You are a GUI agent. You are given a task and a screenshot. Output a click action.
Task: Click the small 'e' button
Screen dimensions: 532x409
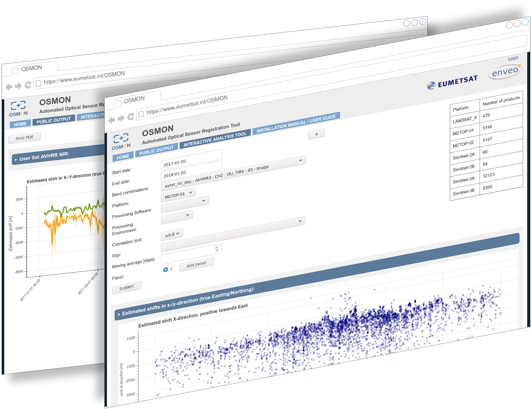pos(317,134)
